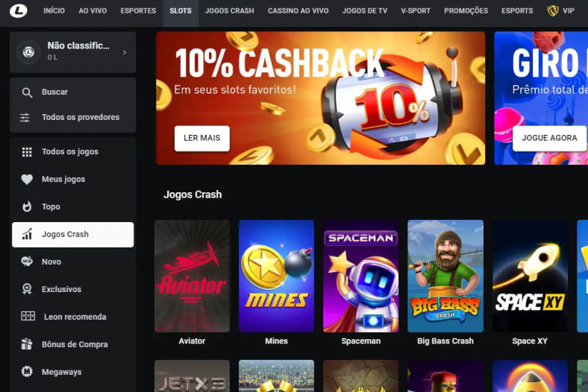Open Meus jogos heart icon
Viewport: 588px width, 392px height.
pos(27,180)
